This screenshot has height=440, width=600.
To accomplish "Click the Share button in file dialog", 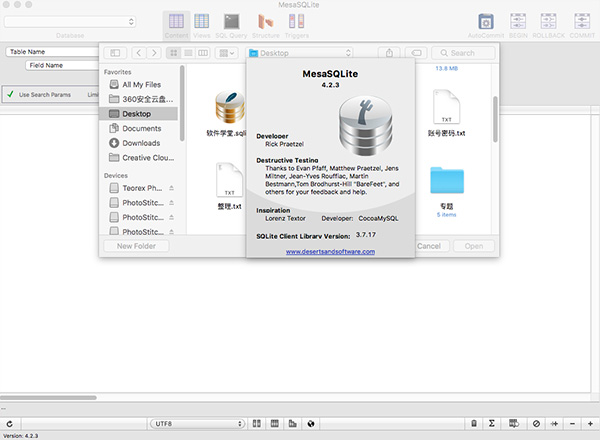I will pos(389,53).
